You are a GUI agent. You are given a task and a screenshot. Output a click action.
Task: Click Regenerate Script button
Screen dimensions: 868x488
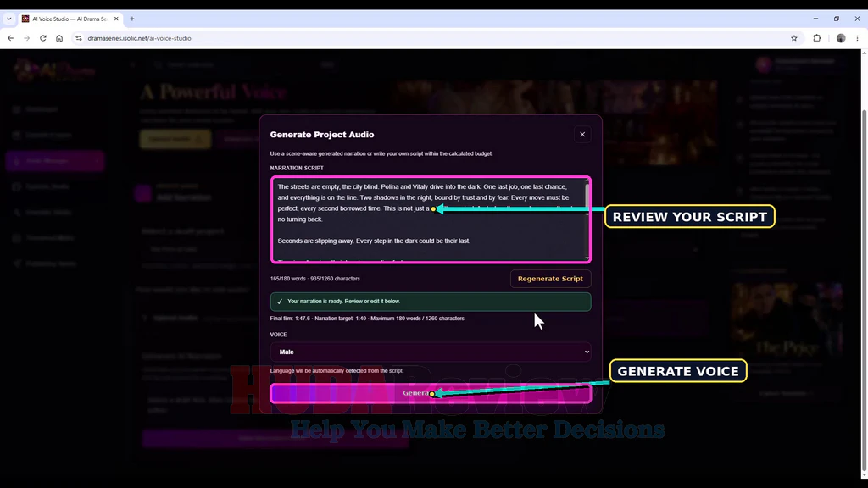(549, 279)
